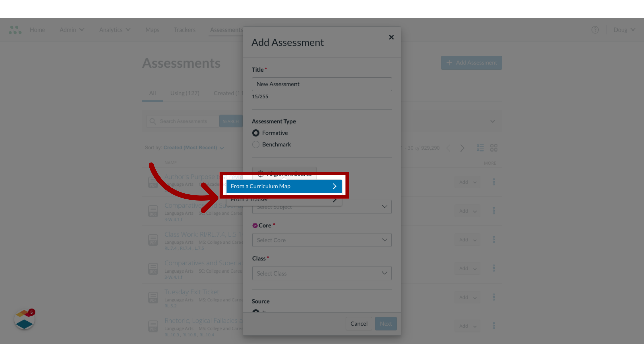
Task: Select the Benchmark radio button
Action: pos(256,144)
